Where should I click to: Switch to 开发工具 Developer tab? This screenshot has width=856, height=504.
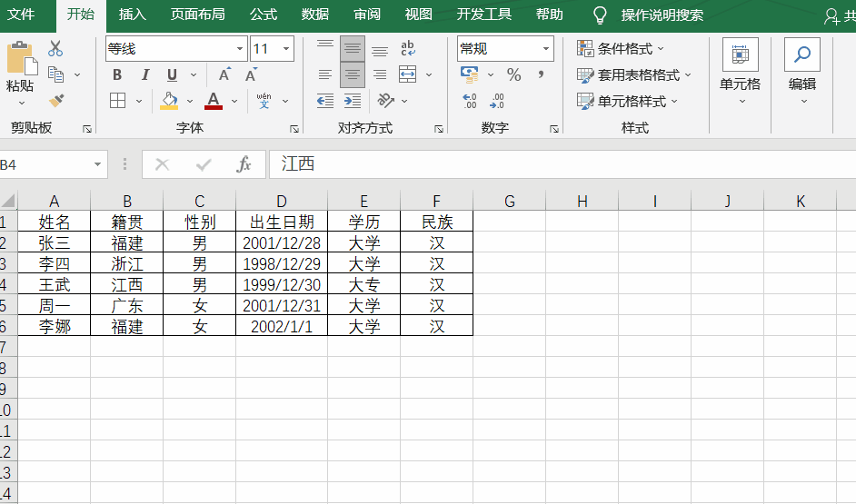pyautogui.click(x=483, y=15)
